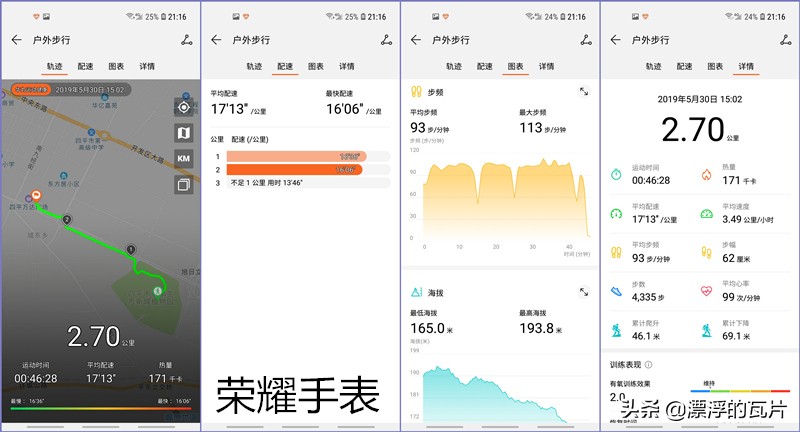Screen dimensions: 800x432
Task: Tap the back arrow on the pace screen
Action: pos(216,40)
